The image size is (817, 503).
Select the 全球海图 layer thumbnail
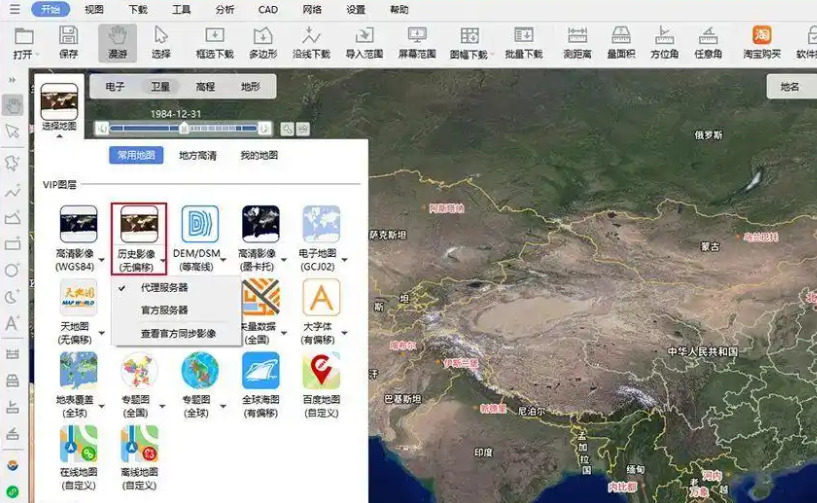[261, 370]
